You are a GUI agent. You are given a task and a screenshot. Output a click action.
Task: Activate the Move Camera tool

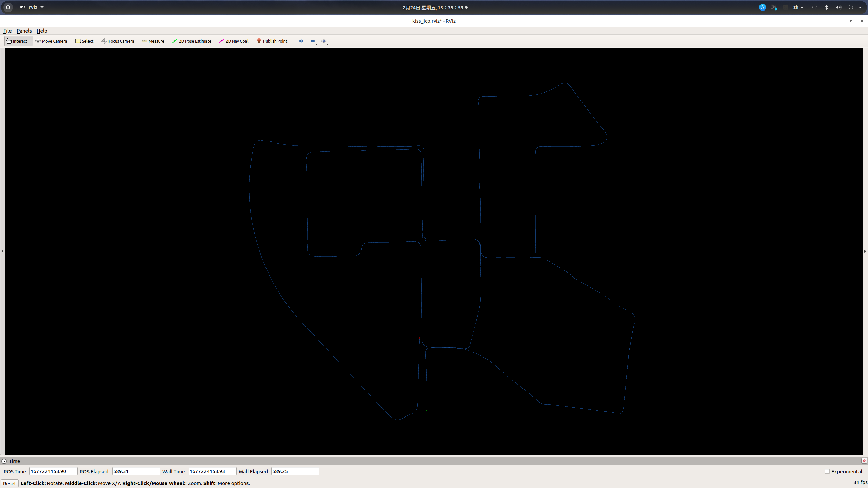(x=51, y=41)
